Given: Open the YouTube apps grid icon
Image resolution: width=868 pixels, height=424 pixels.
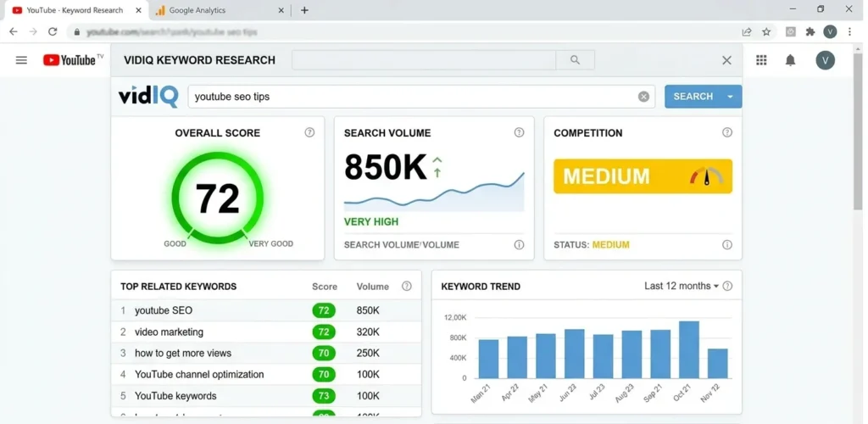Looking at the screenshot, I should click(761, 60).
